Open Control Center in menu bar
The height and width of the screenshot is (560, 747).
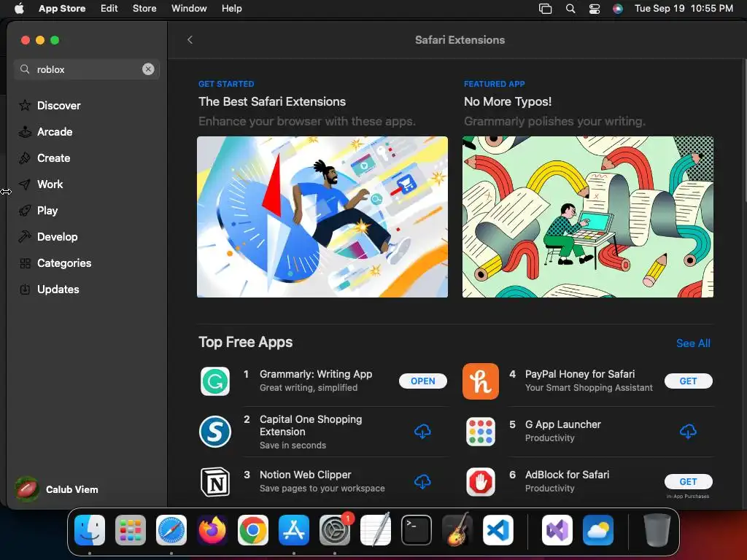595,8
